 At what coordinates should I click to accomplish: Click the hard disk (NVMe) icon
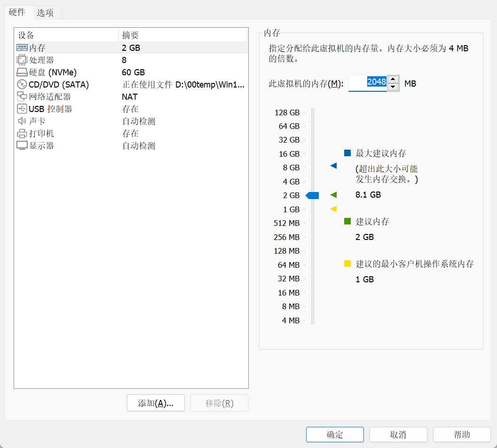click(22, 72)
